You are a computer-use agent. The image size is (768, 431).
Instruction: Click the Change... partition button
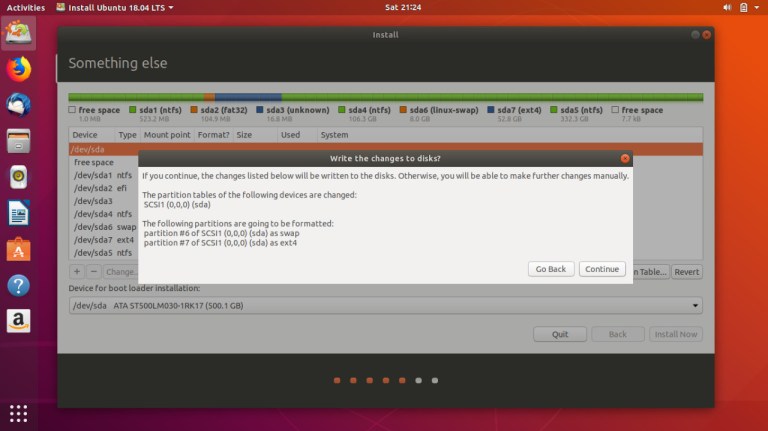(x=120, y=271)
